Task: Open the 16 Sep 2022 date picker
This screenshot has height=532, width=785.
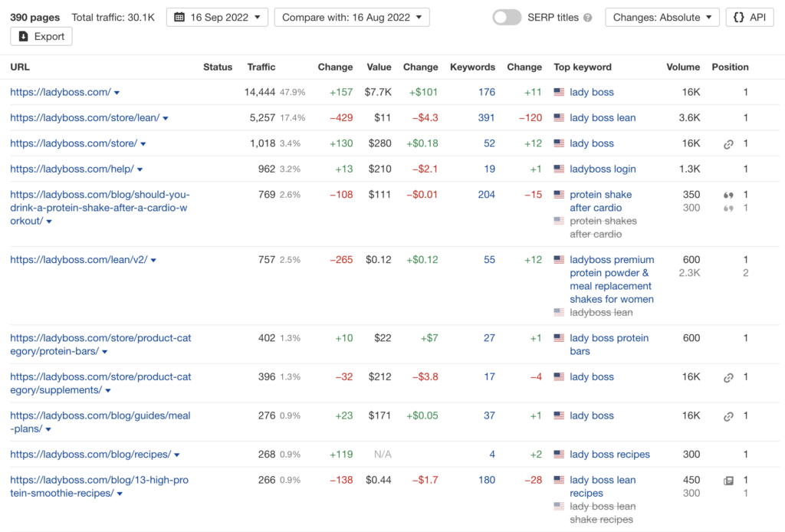Action: [x=217, y=18]
